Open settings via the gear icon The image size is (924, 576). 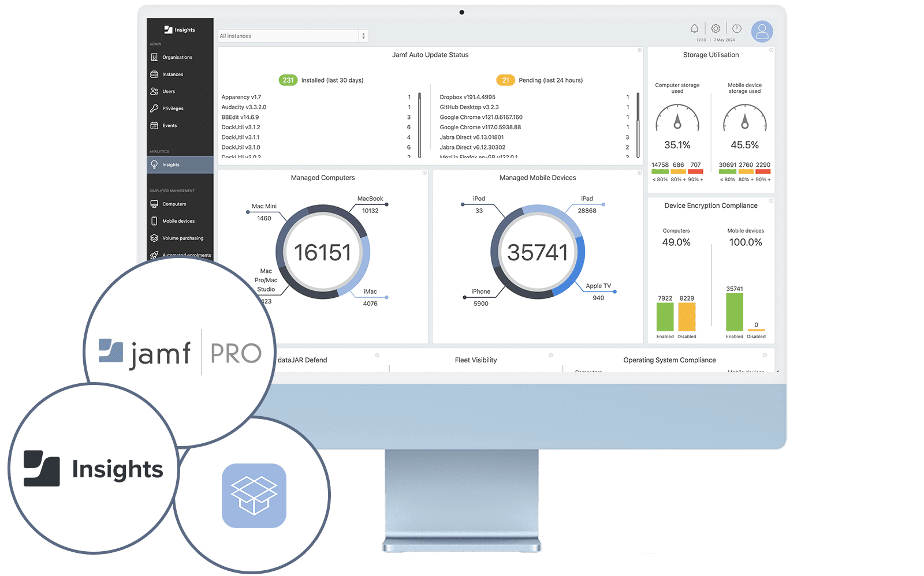(716, 28)
